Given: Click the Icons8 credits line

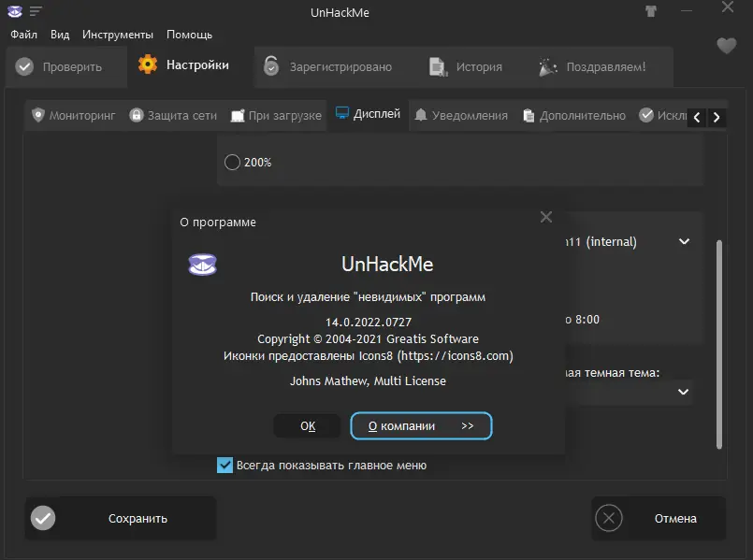Looking at the screenshot, I should (369, 356).
